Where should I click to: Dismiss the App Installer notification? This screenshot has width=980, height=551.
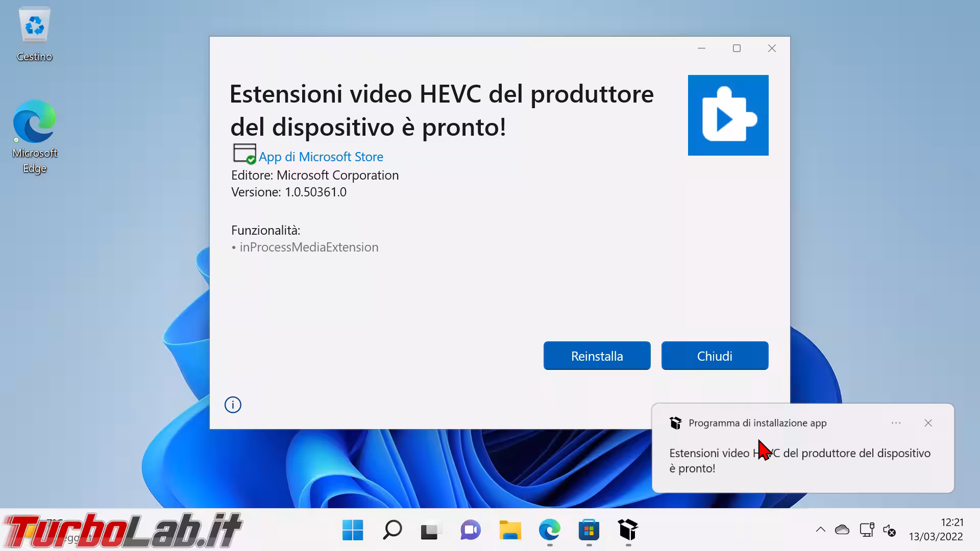928,423
